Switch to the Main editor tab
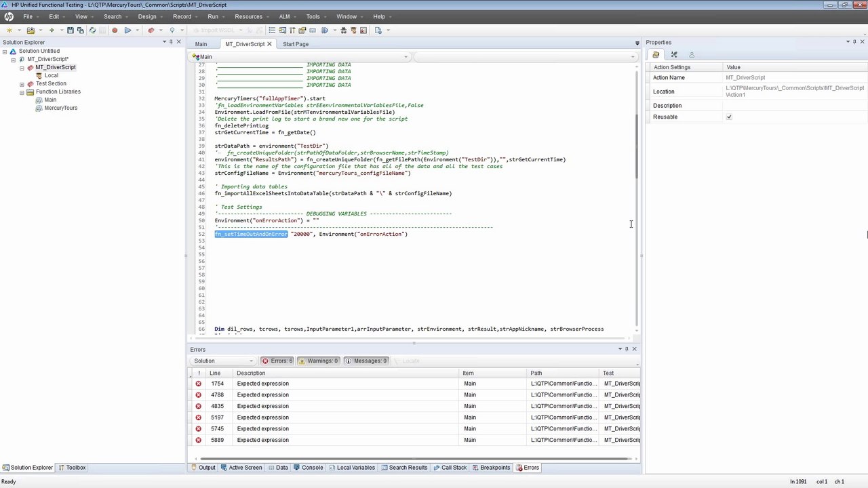The width and height of the screenshot is (868, 488). [201, 44]
